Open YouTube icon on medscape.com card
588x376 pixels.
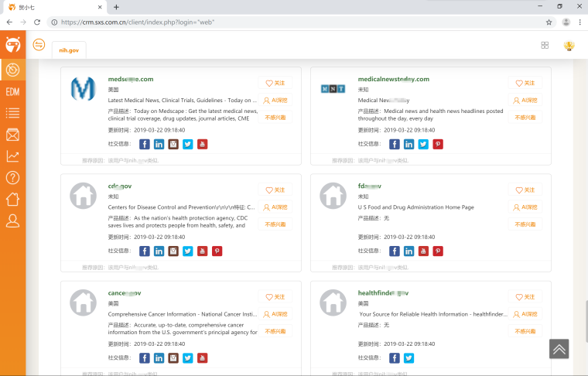coord(203,144)
